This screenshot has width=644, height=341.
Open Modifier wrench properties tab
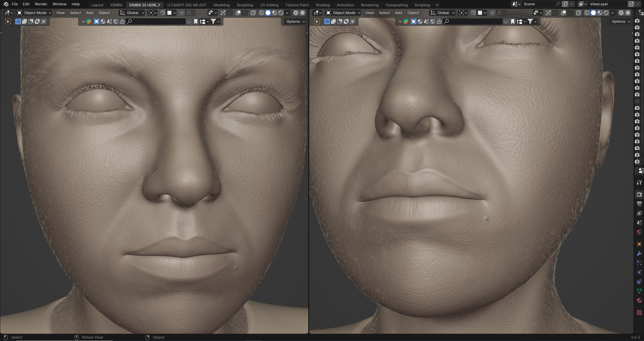pyautogui.click(x=639, y=253)
